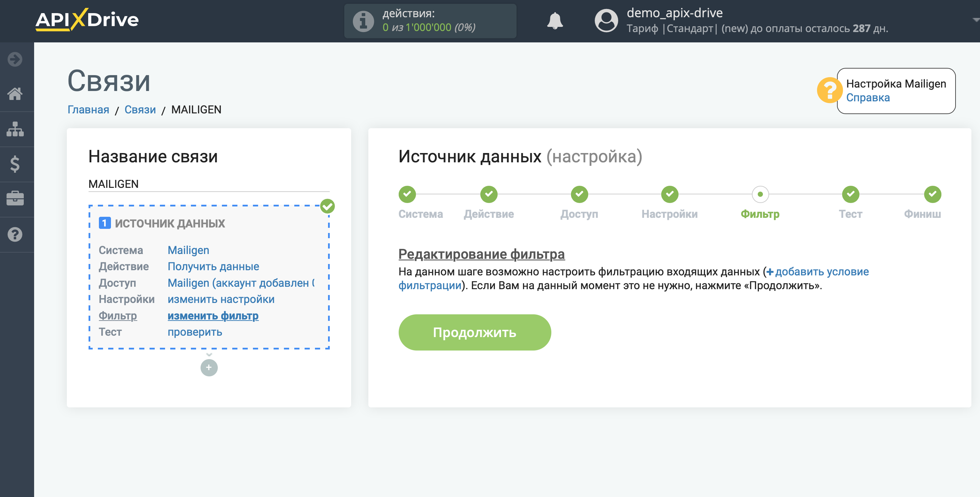Open the help question icon in sidebar
980x497 pixels.
coord(15,234)
